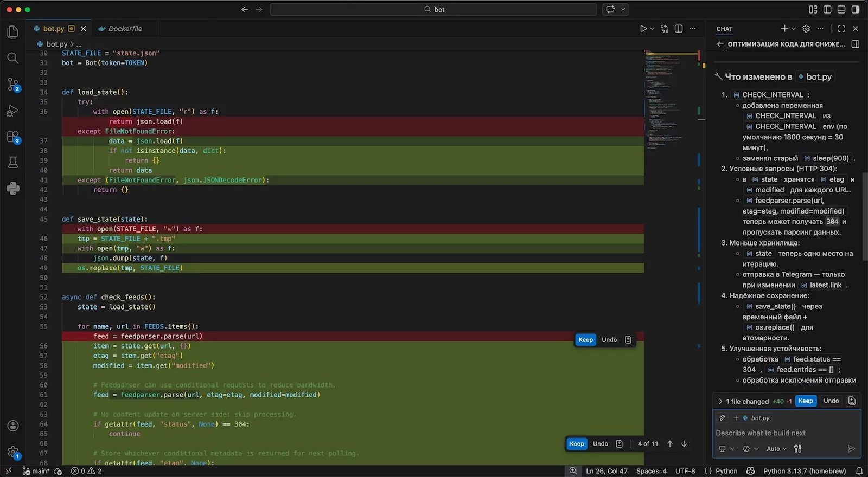Image resolution: width=868 pixels, height=477 pixels.
Task: Switch to the Dockerfile tab
Action: pyautogui.click(x=125, y=29)
